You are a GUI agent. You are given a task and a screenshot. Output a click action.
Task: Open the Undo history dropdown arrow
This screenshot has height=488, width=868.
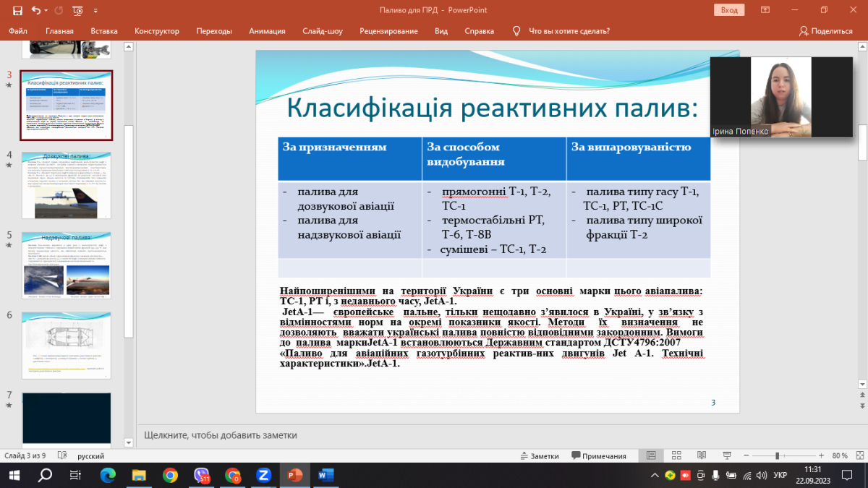pyautogui.click(x=47, y=10)
